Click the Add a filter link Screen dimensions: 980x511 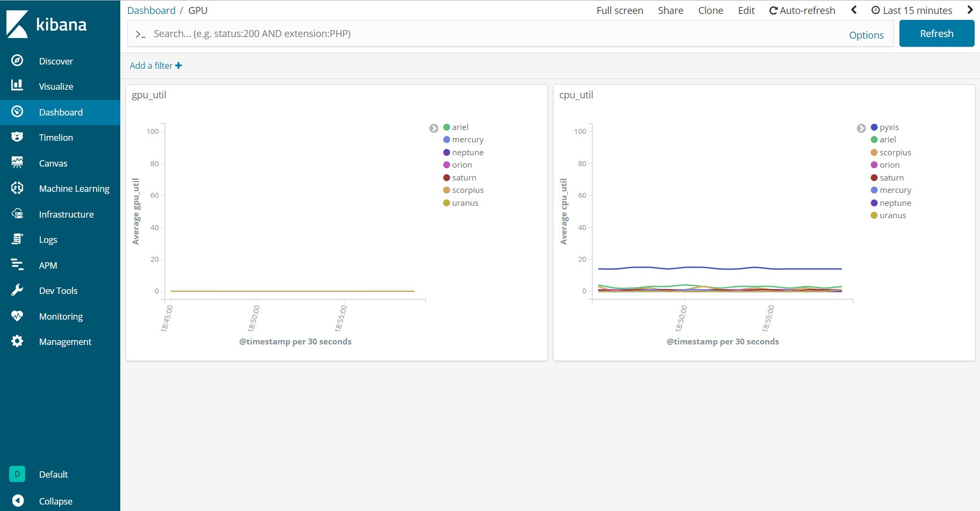[x=156, y=66]
